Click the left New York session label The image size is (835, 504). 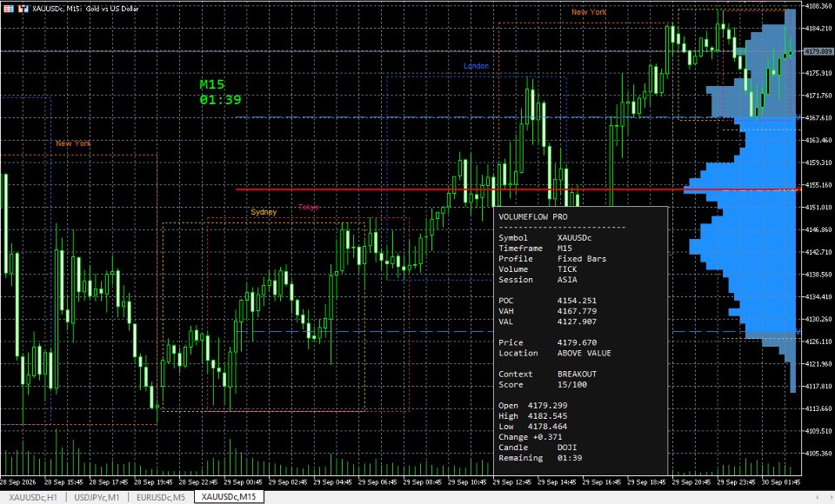tap(73, 143)
